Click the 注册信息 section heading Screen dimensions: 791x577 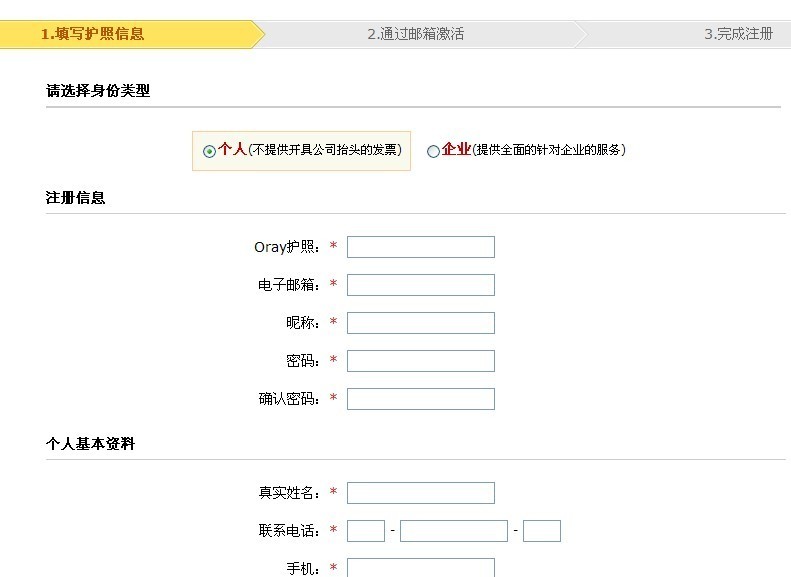76,198
